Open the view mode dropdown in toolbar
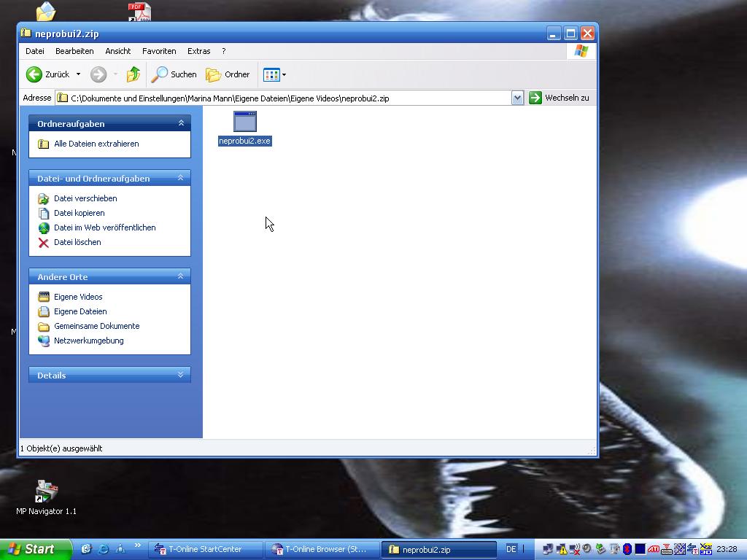 click(x=284, y=74)
